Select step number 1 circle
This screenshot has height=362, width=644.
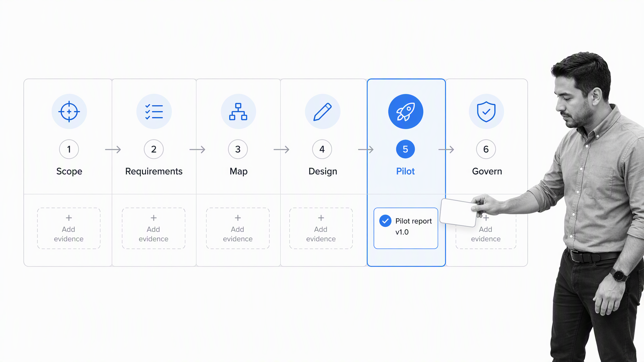tap(69, 149)
